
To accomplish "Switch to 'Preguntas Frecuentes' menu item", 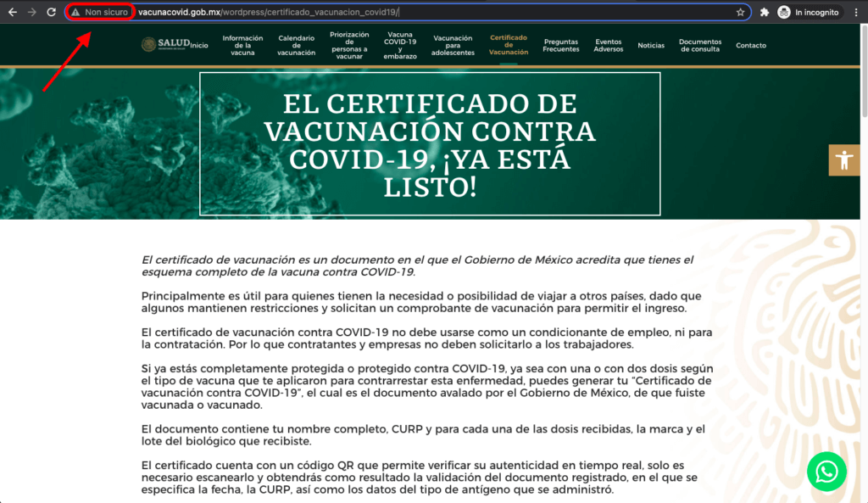I will coord(562,45).
